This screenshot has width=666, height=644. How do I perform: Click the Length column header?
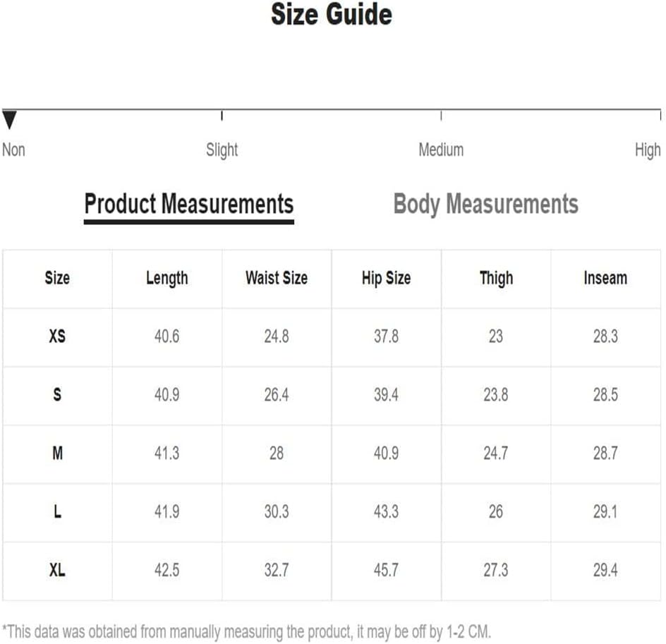point(167,279)
